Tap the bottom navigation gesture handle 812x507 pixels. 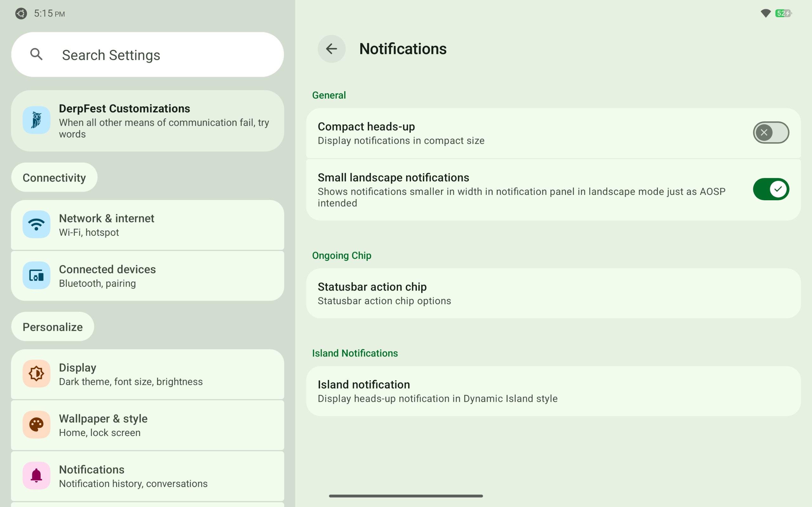[x=406, y=496]
